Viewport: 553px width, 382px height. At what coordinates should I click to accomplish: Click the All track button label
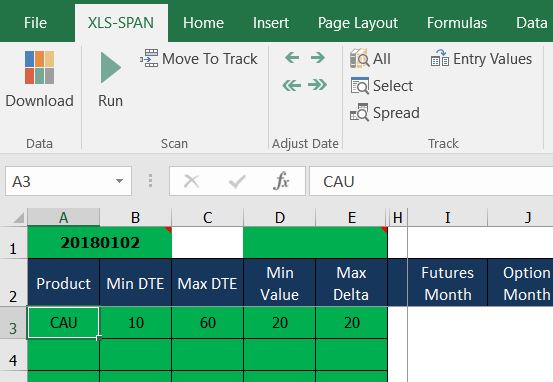[x=382, y=59]
